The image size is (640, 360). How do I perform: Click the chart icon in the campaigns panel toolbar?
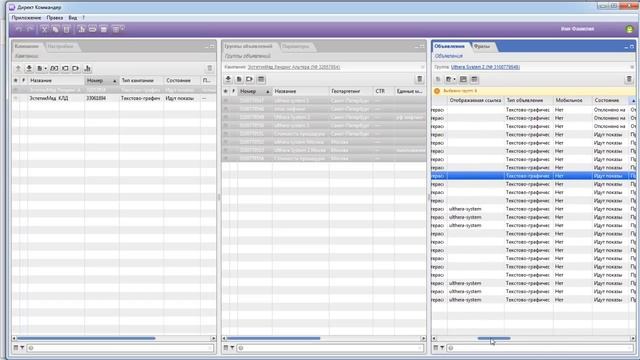pos(87,68)
